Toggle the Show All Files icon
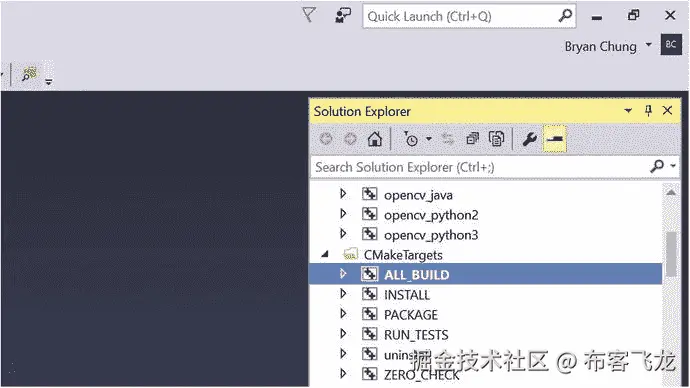Image resolution: width=690 pixels, height=388 pixels. [496, 139]
